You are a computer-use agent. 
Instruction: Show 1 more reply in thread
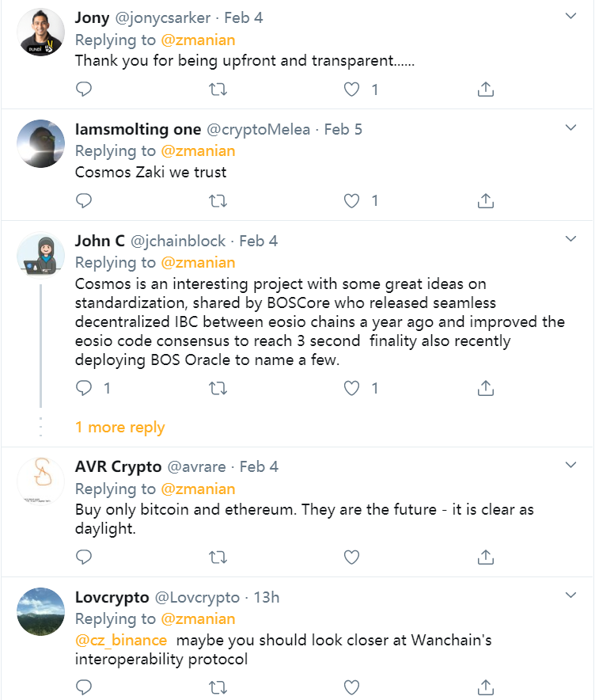[120, 428]
